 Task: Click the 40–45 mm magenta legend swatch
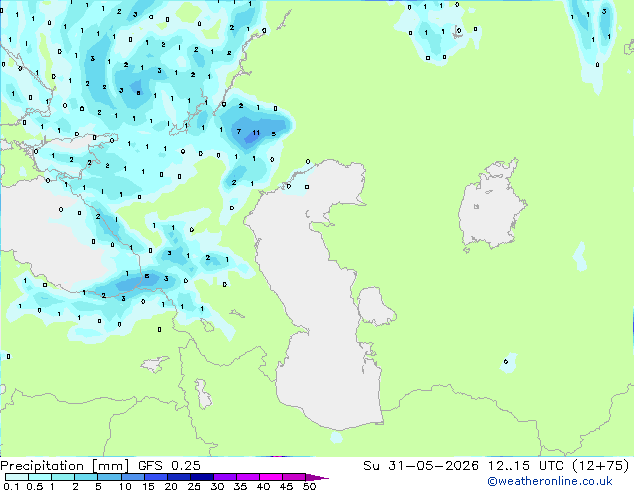tap(271, 477)
